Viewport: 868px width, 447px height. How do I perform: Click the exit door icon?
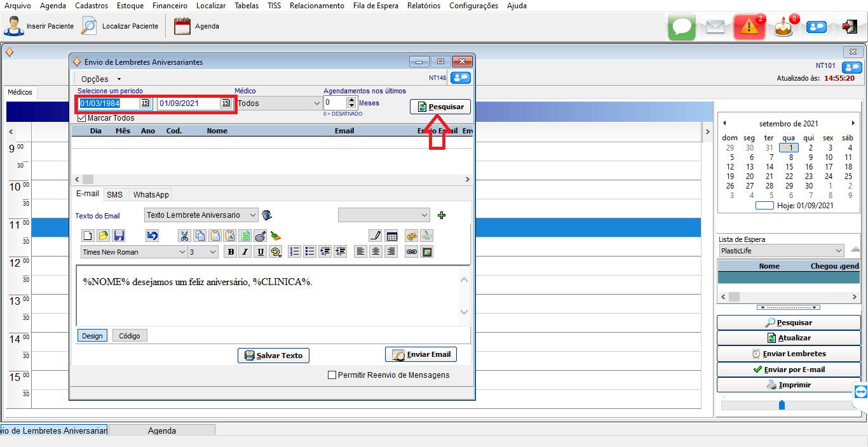pos(850,27)
